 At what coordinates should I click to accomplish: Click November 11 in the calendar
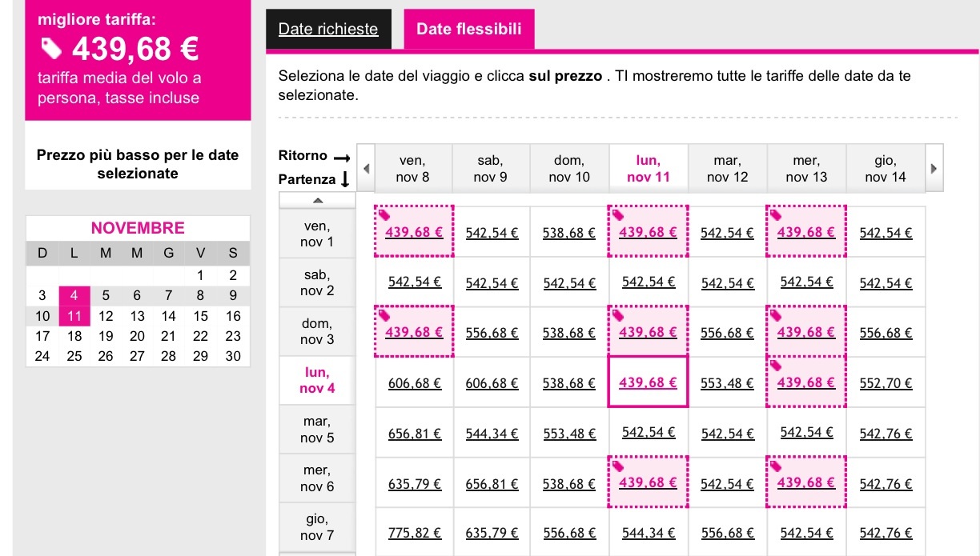coord(74,315)
